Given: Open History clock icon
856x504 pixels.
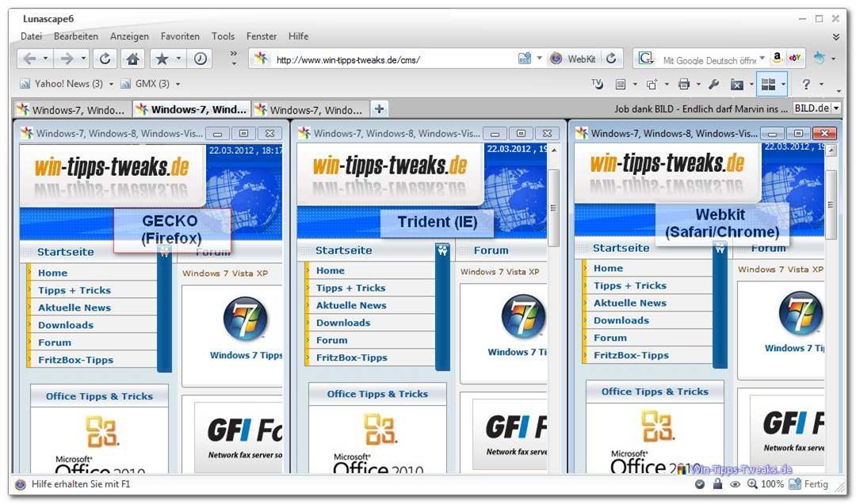Looking at the screenshot, I should click(x=201, y=59).
